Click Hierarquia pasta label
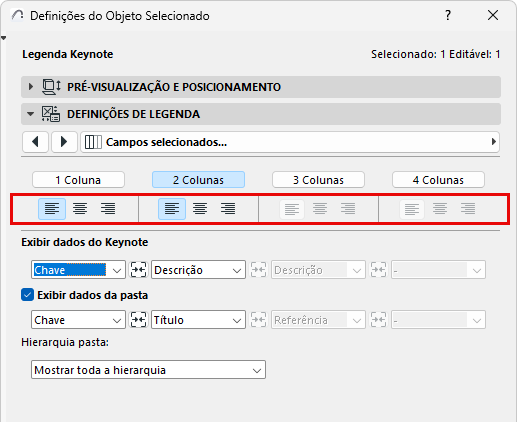517x422 pixels. [x=65, y=342]
